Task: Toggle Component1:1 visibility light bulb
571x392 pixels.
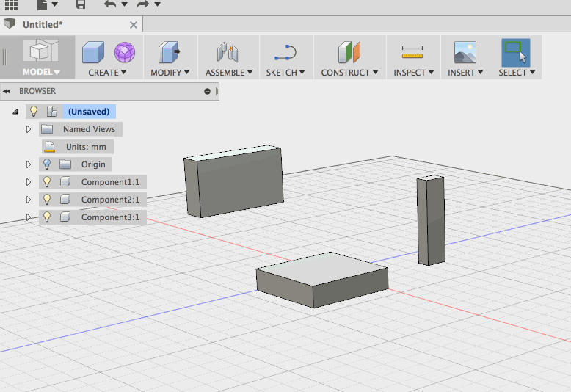Action: 47,181
